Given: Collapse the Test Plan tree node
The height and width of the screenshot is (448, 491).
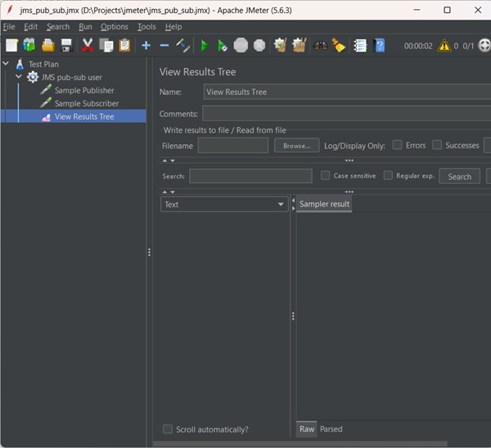Looking at the screenshot, I should 7,64.
